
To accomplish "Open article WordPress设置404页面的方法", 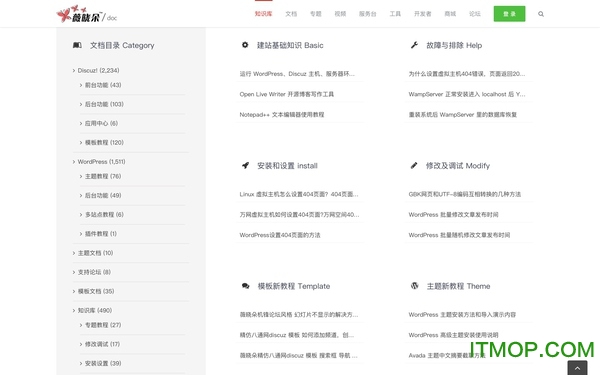I will point(280,235).
